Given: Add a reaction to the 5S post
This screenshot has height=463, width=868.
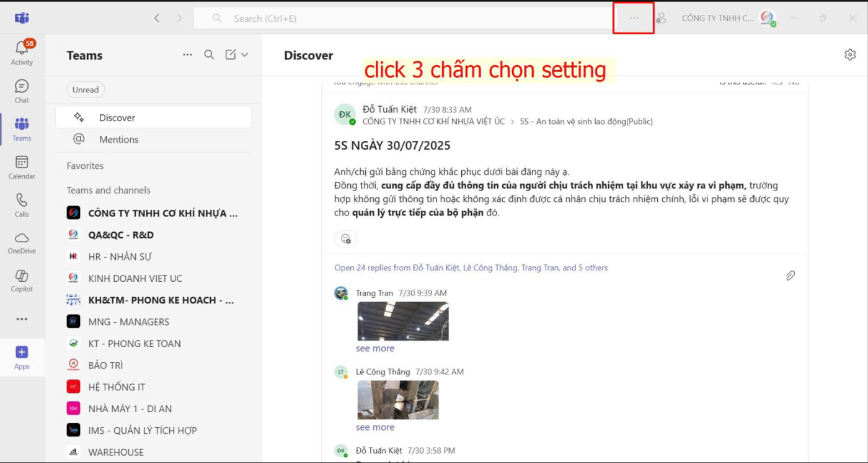Looking at the screenshot, I should click(346, 238).
